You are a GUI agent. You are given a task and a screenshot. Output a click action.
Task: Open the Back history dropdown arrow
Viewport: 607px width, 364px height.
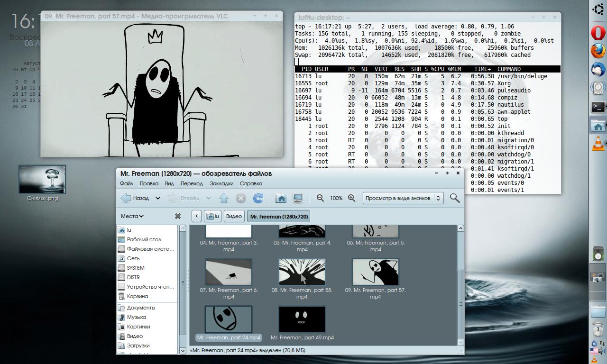(158, 198)
